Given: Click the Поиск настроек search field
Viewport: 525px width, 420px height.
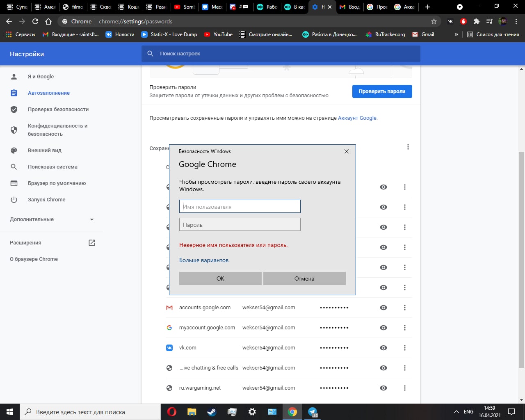Looking at the screenshot, I should (281, 54).
